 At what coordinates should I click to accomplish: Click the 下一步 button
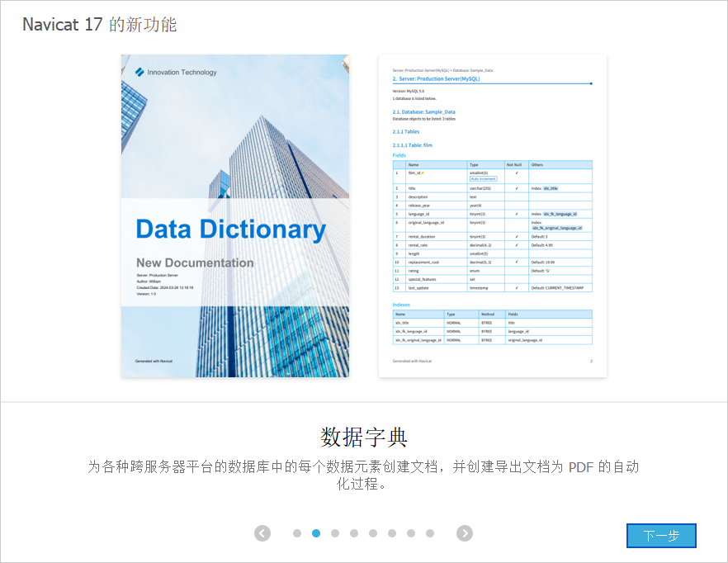661,536
